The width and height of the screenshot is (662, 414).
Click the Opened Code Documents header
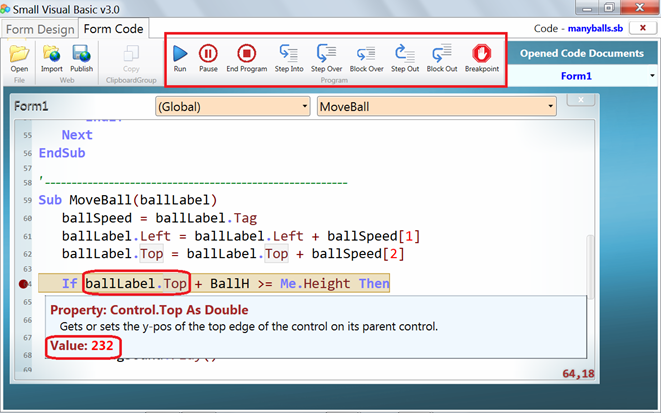tap(582, 53)
